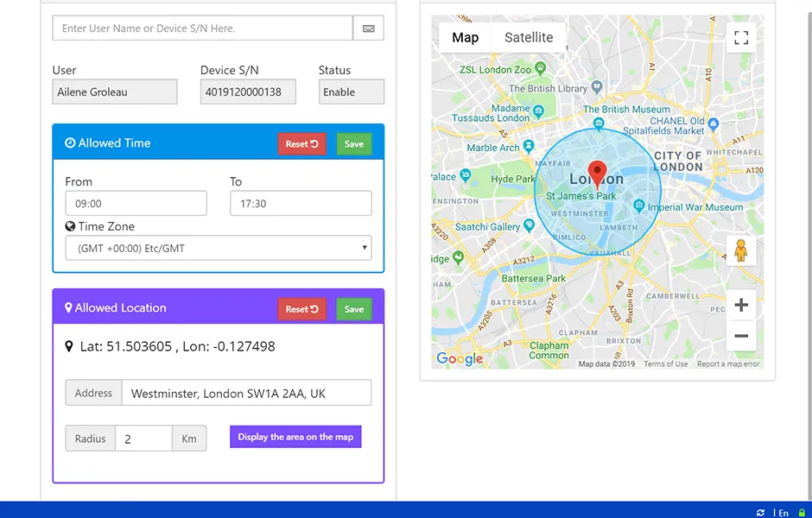Click the keyboard icon beside search field

pos(369,28)
